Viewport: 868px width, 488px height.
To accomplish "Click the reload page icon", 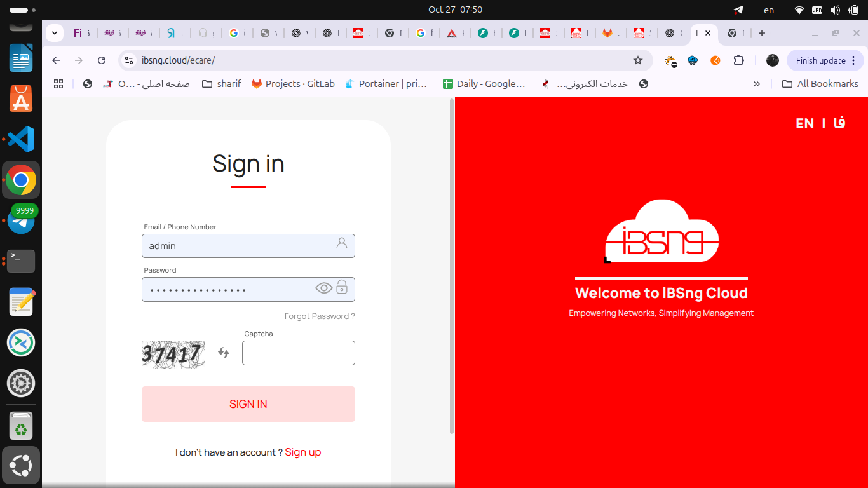I will (x=102, y=60).
